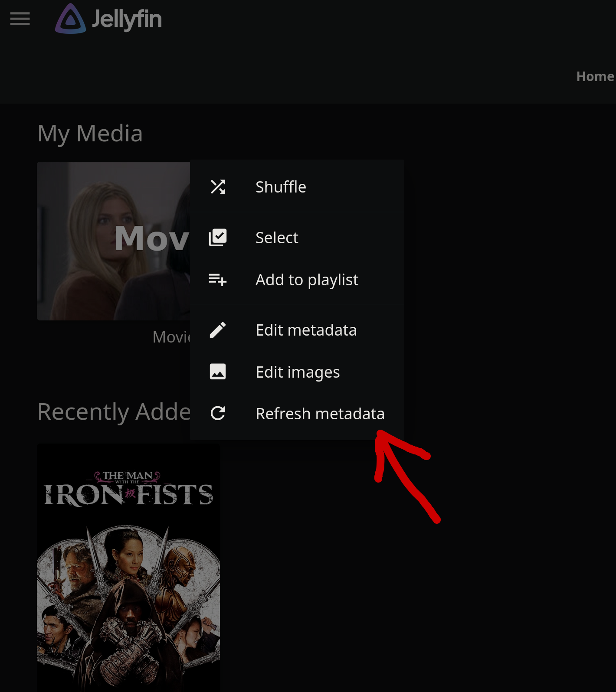
Task: Click the Edit metadata pencil icon
Action: 218,330
